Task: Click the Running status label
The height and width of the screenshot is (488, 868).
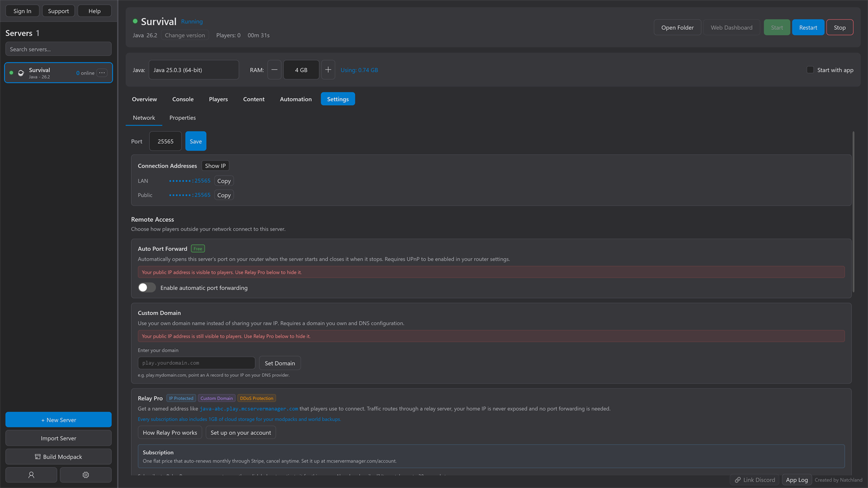Action: [x=192, y=22]
